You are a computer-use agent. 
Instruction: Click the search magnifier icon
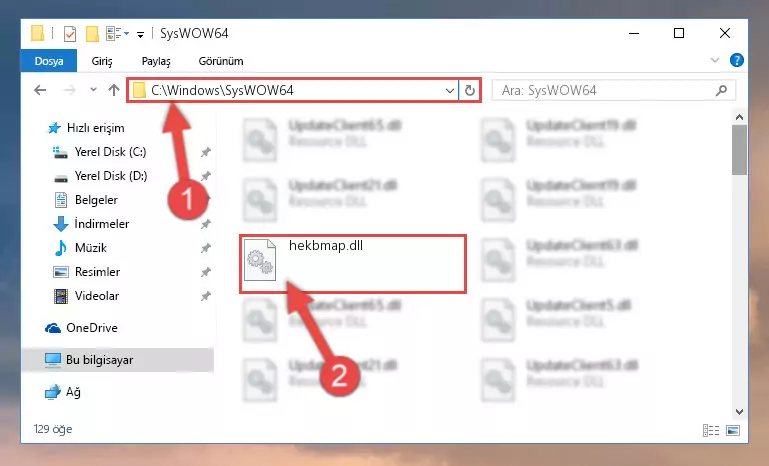721,91
